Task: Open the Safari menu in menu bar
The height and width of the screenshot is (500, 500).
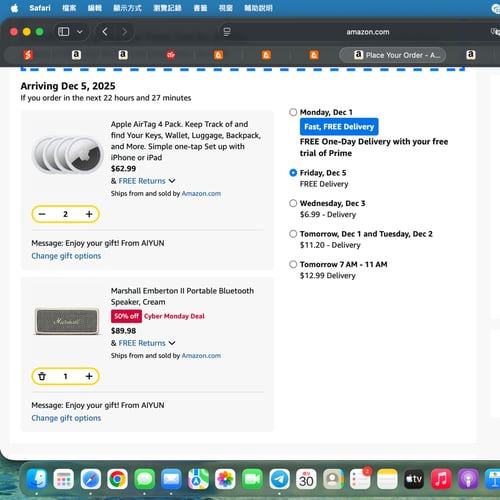Action: tap(40, 8)
